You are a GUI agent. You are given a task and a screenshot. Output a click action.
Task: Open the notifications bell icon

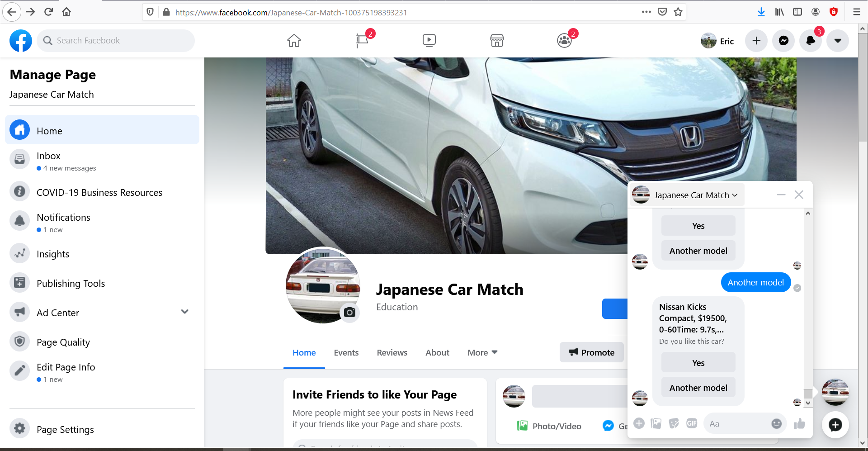(811, 41)
